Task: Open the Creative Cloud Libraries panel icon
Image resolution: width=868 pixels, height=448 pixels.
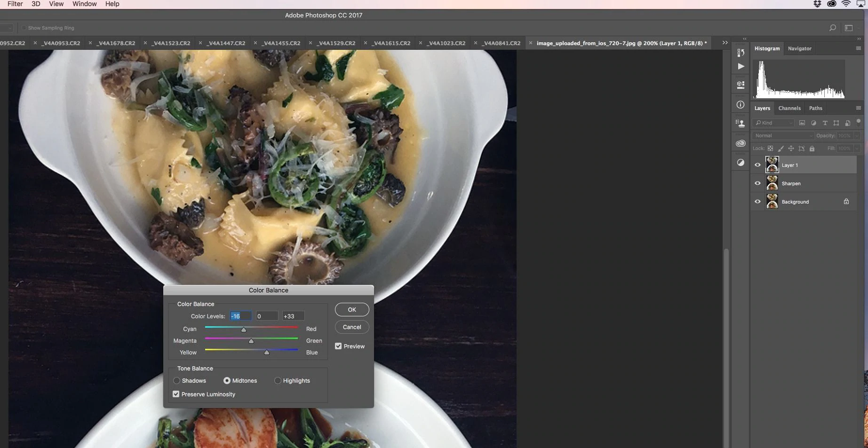Action: [x=741, y=143]
